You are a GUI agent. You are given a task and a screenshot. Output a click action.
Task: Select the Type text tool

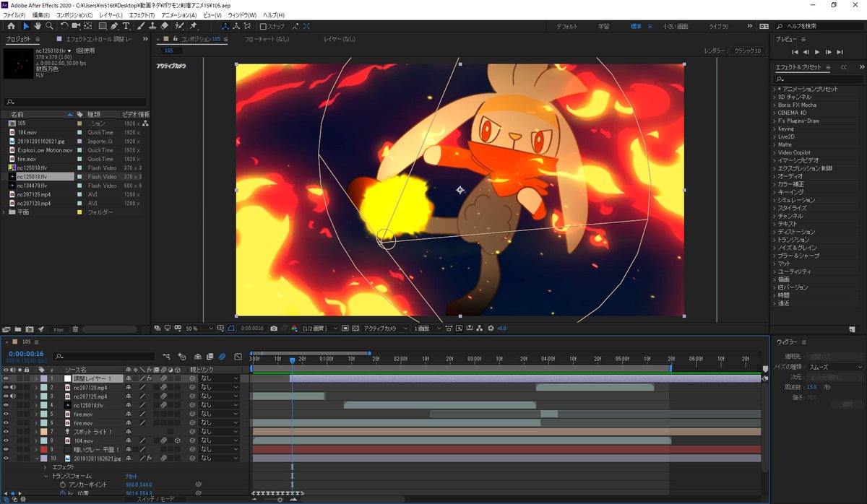point(126,26)
